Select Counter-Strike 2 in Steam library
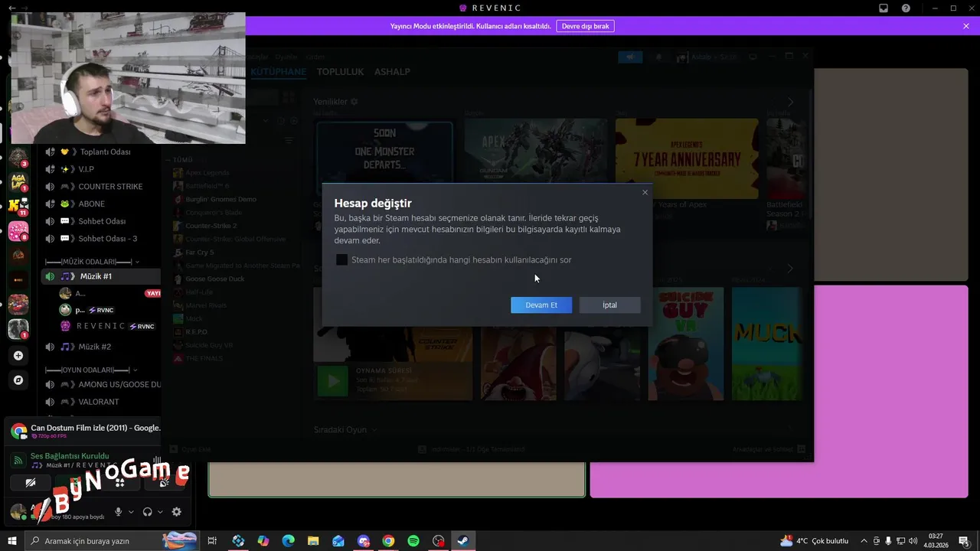980x551 pixels. (x=211, y=226)
